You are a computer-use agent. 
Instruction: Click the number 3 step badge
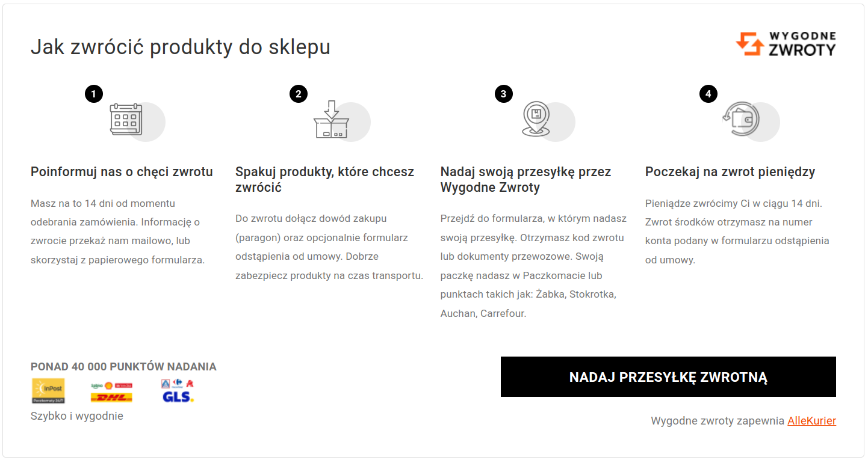(503, 94)
